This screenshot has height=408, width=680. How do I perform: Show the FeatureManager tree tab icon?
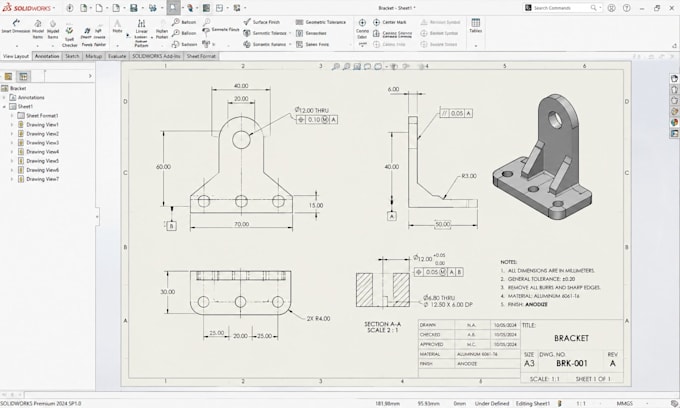(8, 76)
